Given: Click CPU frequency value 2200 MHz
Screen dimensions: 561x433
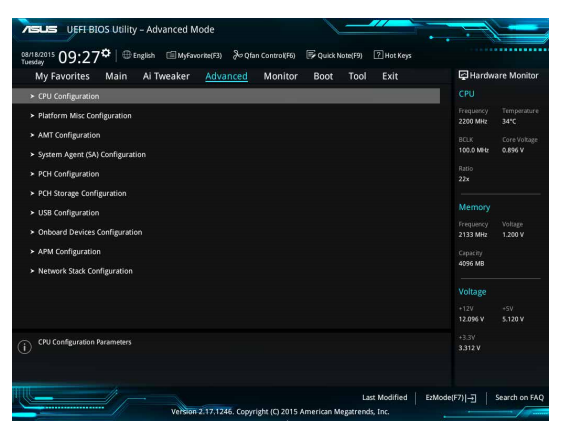Looking at the screenshot, I should (x=473, y=122).
